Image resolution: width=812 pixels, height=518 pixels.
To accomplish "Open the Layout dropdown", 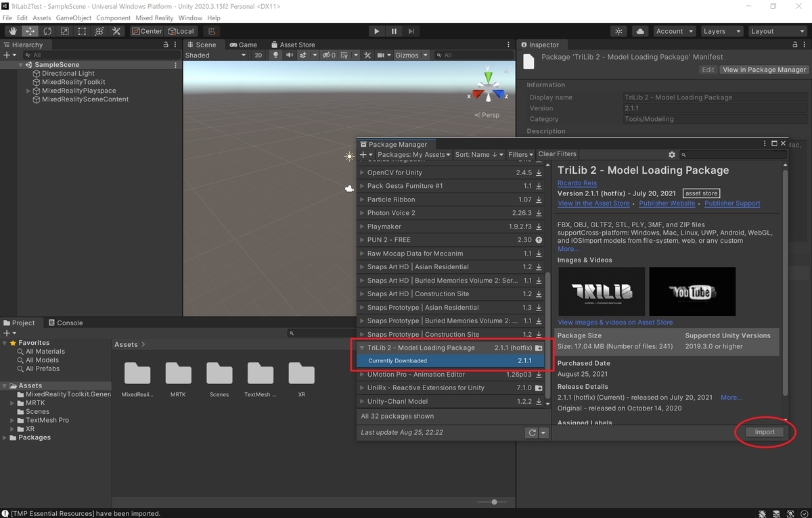I will point(777,31).
